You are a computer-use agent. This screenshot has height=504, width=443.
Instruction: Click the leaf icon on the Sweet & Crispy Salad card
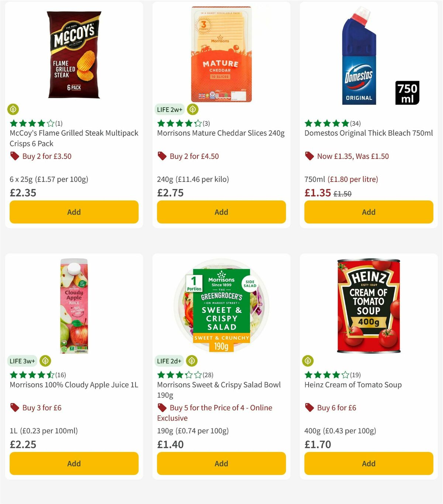point(191,361)
